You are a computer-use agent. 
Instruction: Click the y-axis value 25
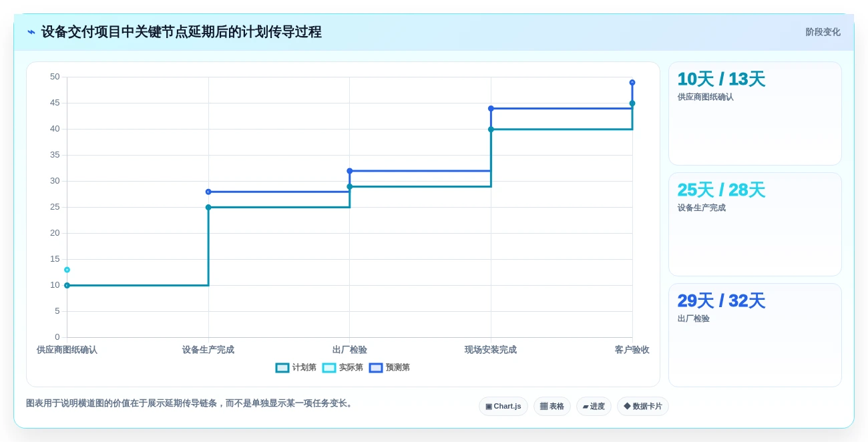pyautogui.click(x=55, y=207)
